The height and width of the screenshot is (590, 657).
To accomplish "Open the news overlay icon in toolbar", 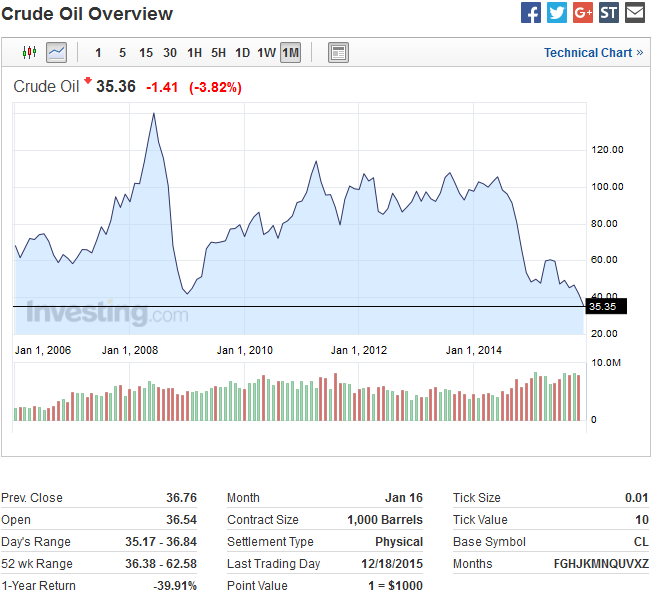I will pos(338,52).
